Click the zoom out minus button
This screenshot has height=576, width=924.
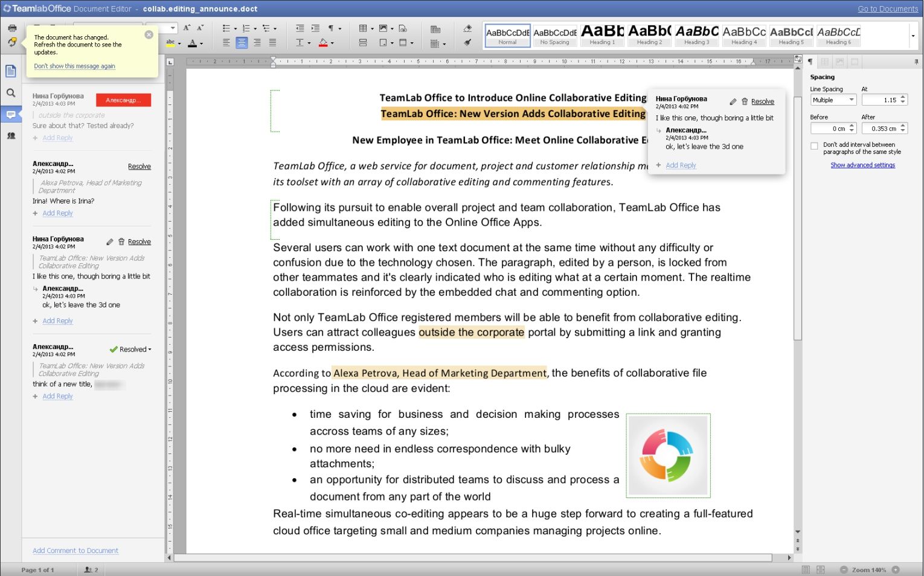[x=844, y=569]
